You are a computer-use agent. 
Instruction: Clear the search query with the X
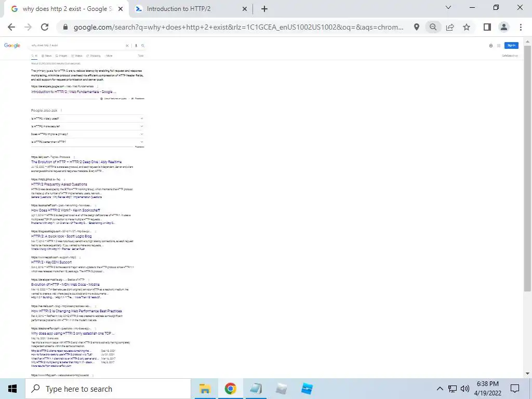click(127, 46)
